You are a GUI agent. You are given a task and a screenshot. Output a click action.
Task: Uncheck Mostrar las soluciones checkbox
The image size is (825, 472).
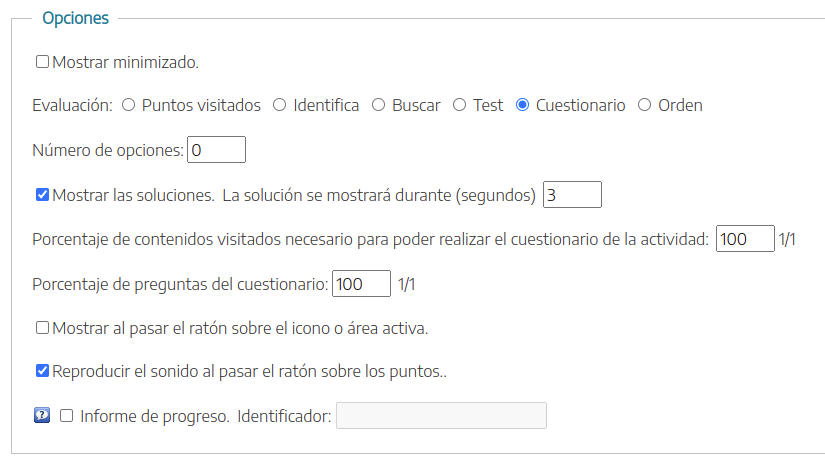42,195
